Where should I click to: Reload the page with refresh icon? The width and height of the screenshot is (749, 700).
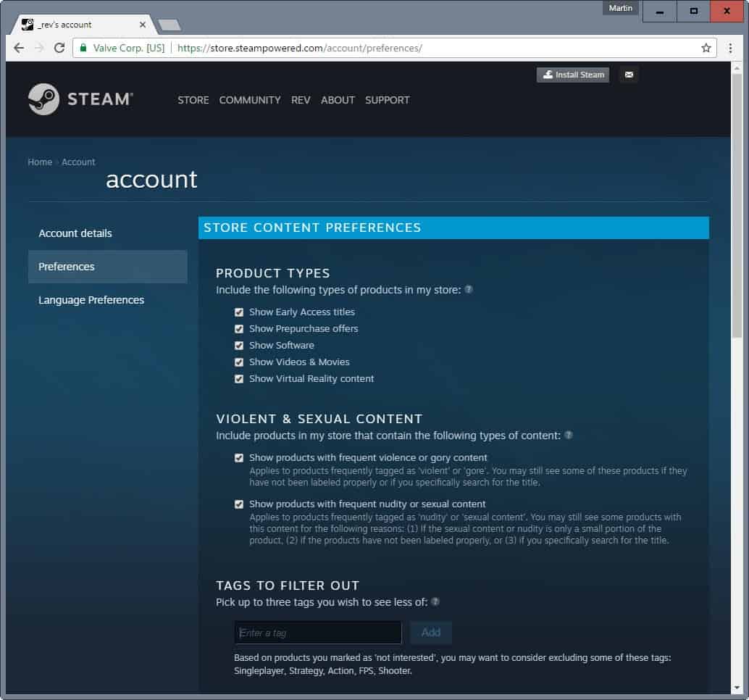click(59, 48)
